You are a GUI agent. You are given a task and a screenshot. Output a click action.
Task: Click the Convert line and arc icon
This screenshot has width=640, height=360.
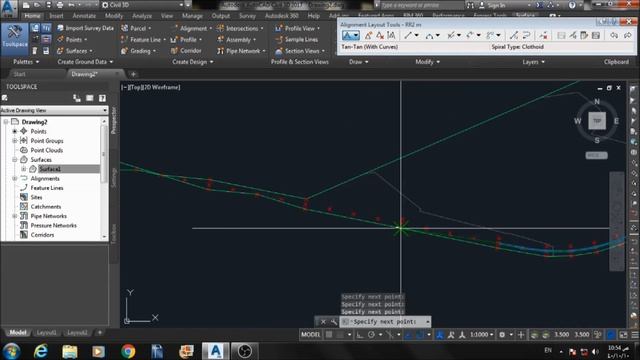pos(514,36)
